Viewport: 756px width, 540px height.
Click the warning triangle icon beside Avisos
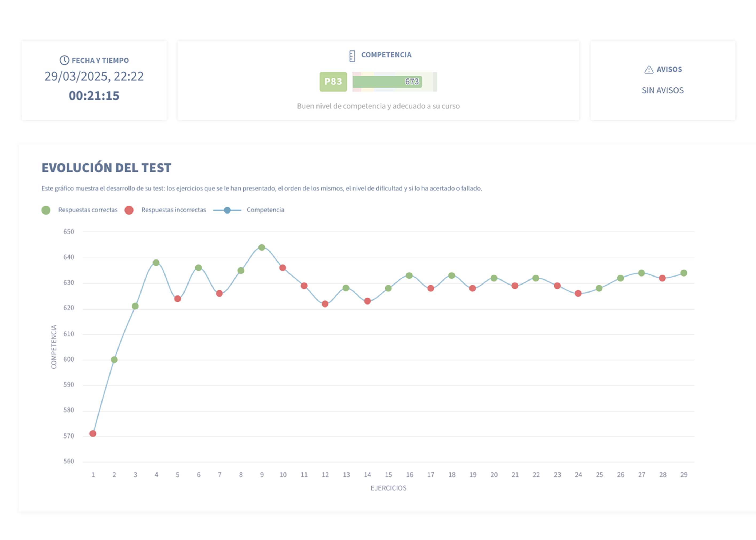point(649,70)
